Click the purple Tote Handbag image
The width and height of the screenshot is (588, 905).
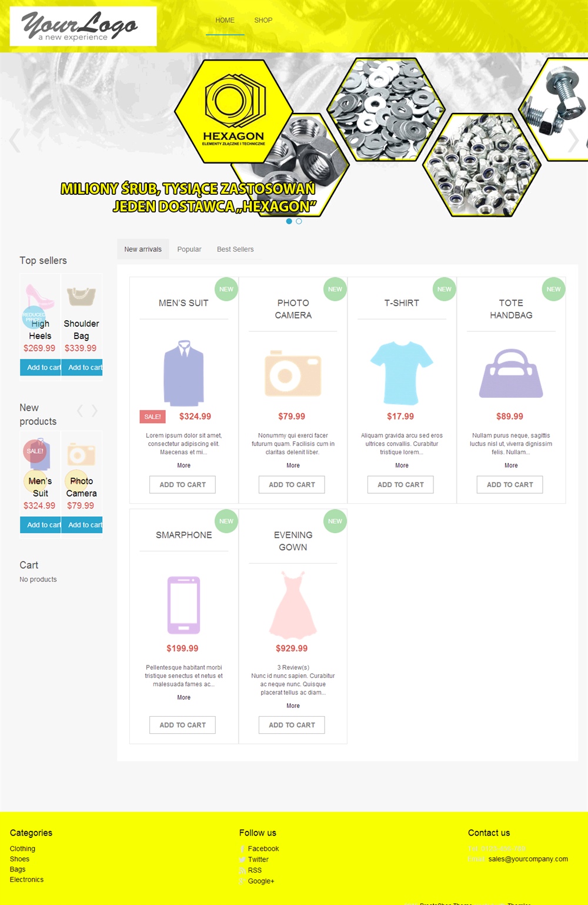511,373
